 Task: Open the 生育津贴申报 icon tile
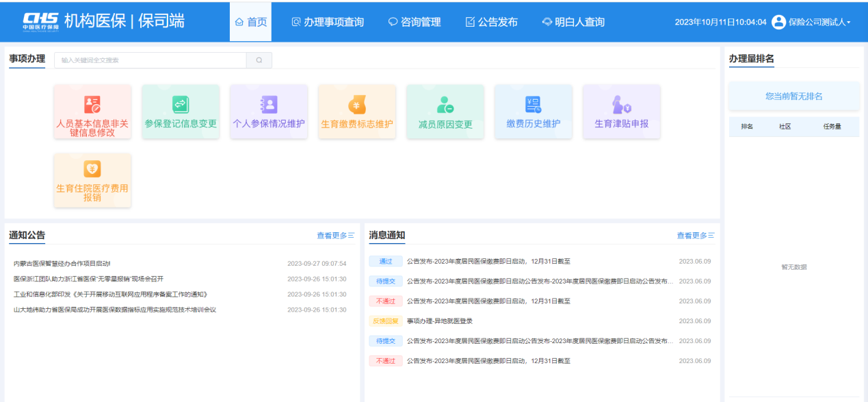click(622, 112)
